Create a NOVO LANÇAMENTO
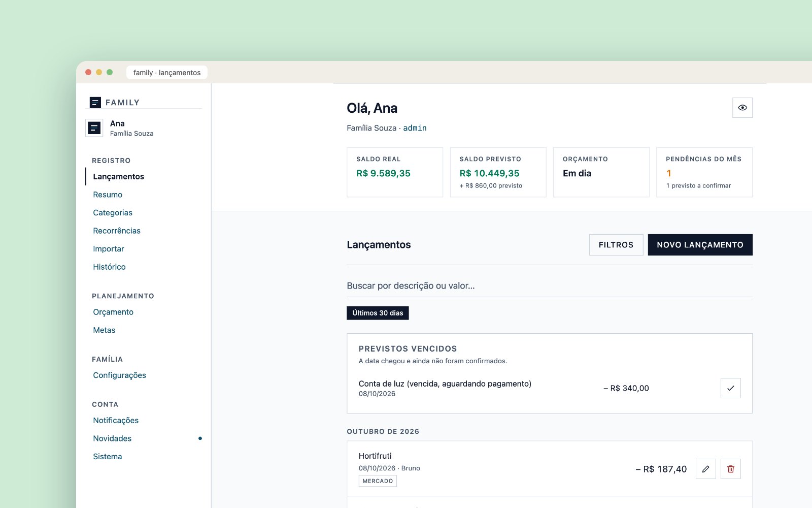Image resolution: width=812 pixels, height=508 pixels. pos(700,245)
